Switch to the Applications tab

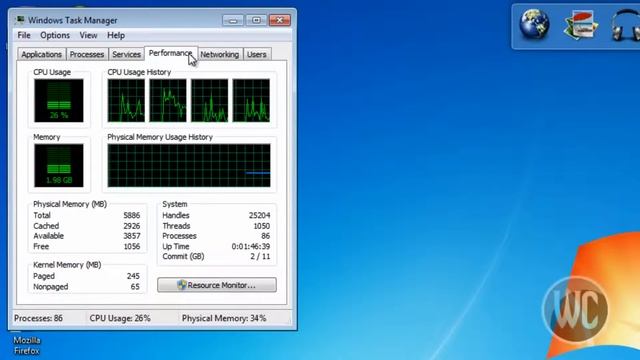tap(41, 54)
